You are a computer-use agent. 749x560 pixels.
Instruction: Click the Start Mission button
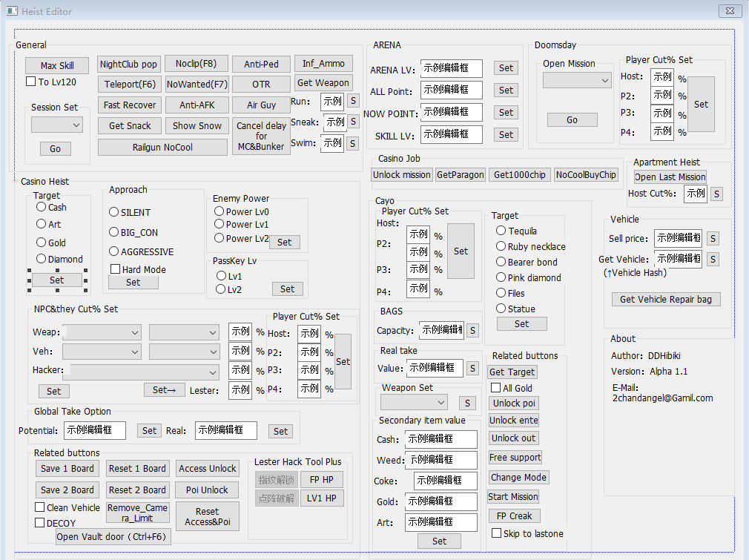point(513,496)
